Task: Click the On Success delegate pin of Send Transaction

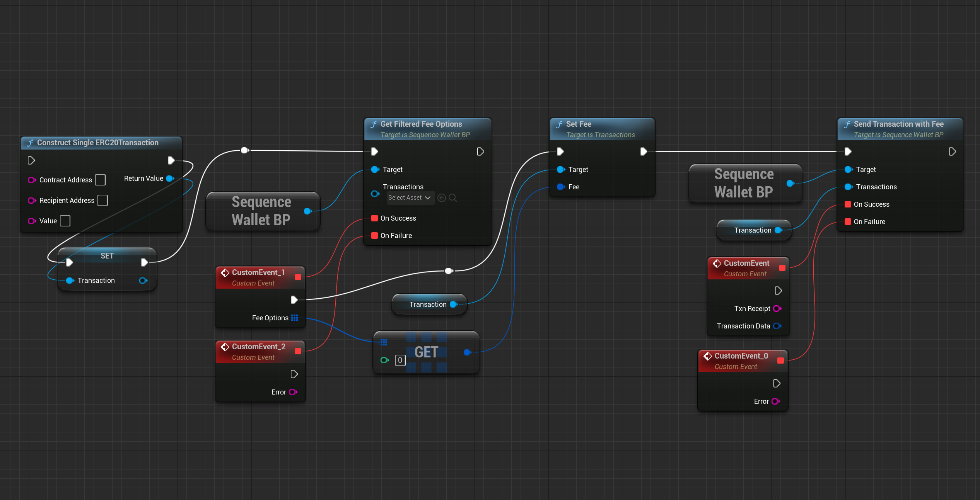Action: 848,204
